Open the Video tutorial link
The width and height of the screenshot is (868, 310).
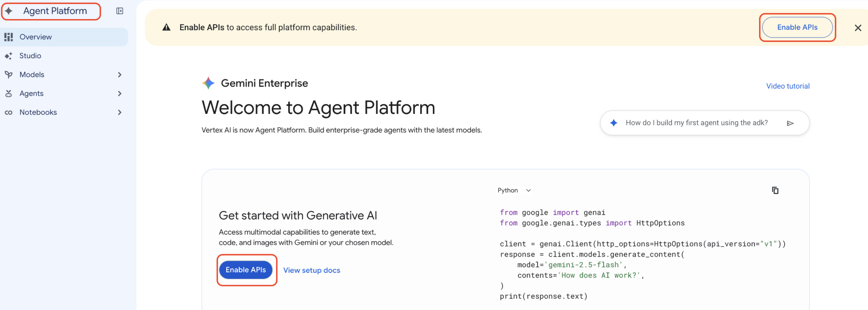point(788,86)
